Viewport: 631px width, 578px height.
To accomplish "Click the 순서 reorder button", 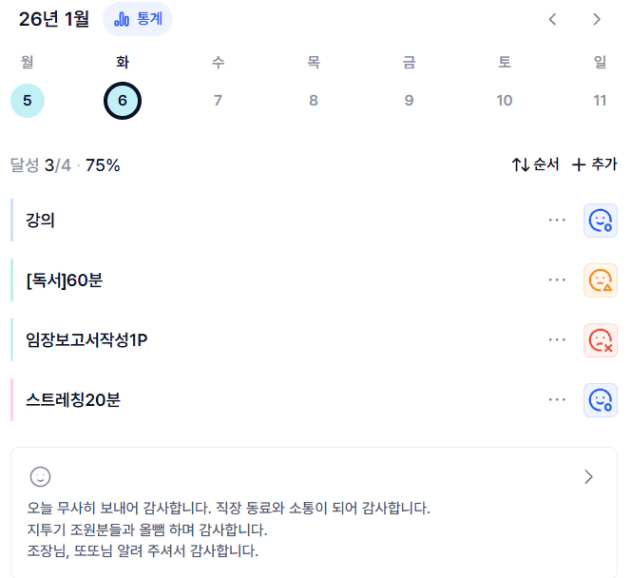I will 535,165.
